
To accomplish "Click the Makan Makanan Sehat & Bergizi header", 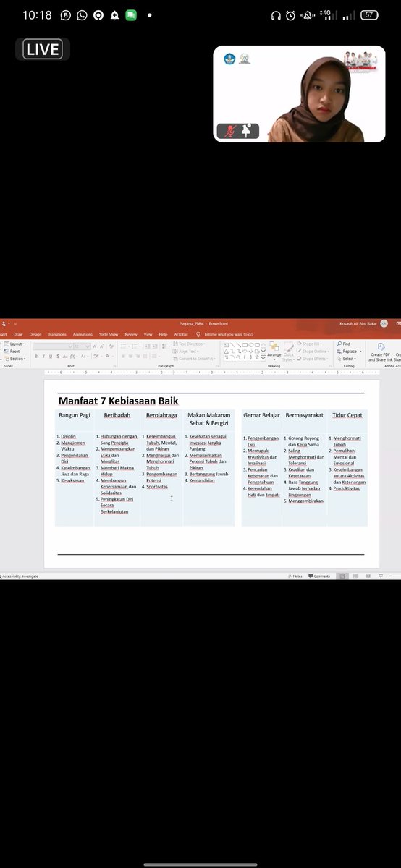I will point(208,419).
